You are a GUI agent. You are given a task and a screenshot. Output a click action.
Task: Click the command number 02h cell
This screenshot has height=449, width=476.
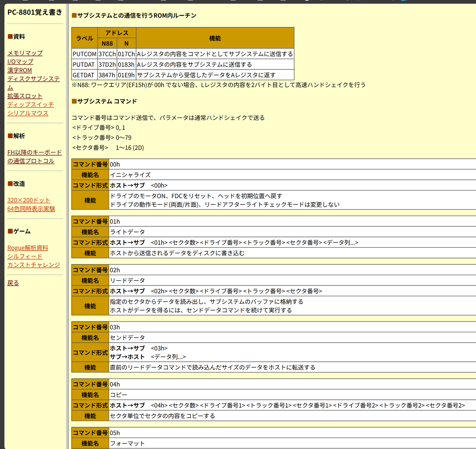point(292,270)
